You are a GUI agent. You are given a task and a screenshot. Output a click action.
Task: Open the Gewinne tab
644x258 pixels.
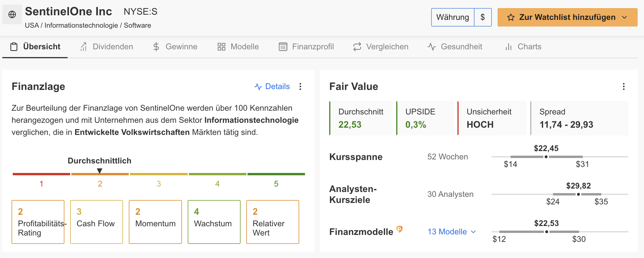point(175,47)
